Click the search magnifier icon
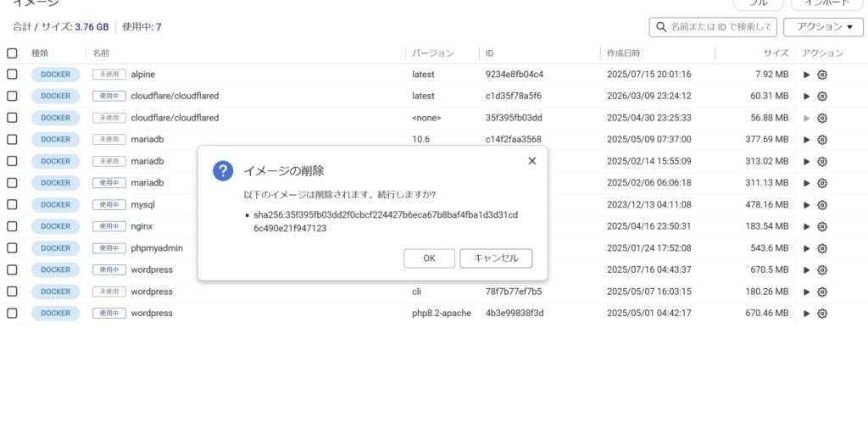This screenshot has width=868, height=422. pyautogui.click(x=660, y=27)
